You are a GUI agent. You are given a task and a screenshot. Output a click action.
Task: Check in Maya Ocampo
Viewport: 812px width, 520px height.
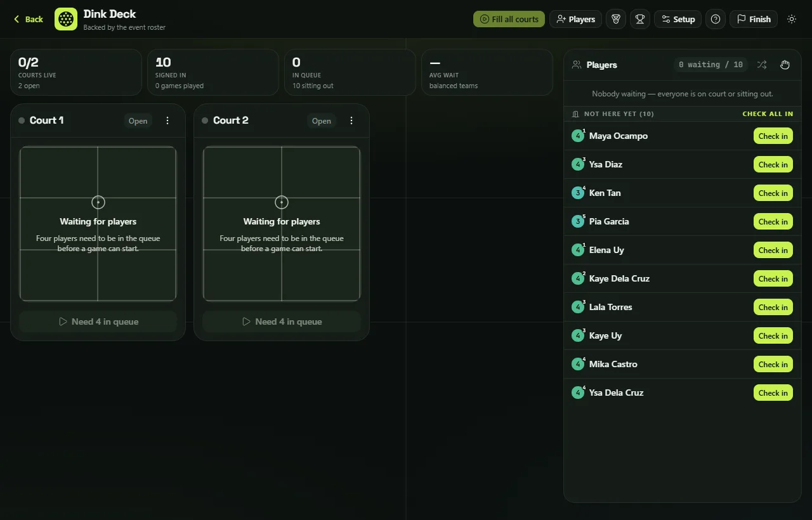click(773, 136)
